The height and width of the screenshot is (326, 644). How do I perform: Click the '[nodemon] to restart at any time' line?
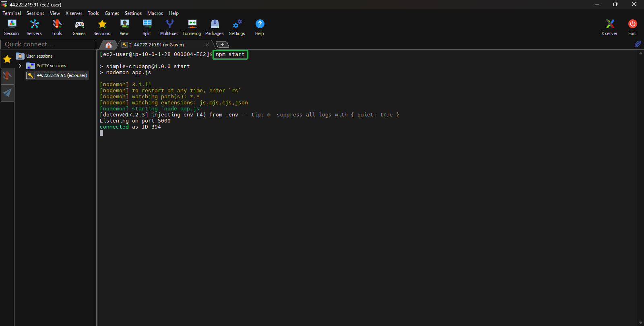coord(171,91)
